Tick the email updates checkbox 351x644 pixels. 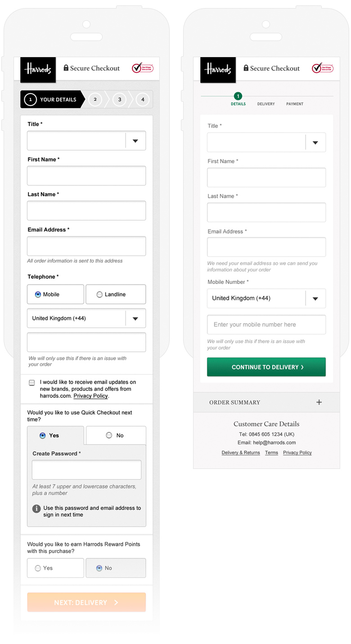click(x=32, y=383)
